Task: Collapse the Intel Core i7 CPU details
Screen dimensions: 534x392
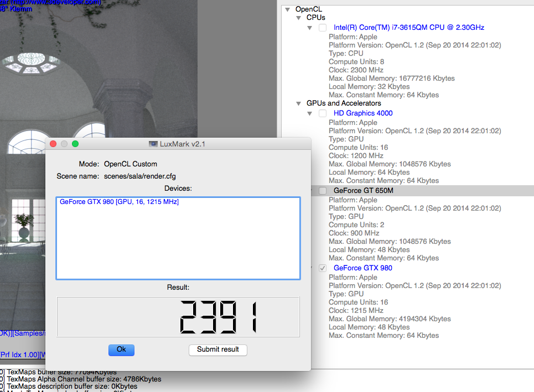Action: (309, 28)
